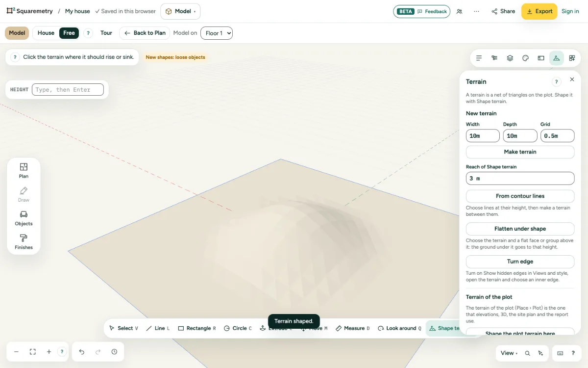Image resolution: width=588 pixels, height=368 pixels.
Task: Switch to Plan in left sidebar
Action: click(x=24, y=170)
